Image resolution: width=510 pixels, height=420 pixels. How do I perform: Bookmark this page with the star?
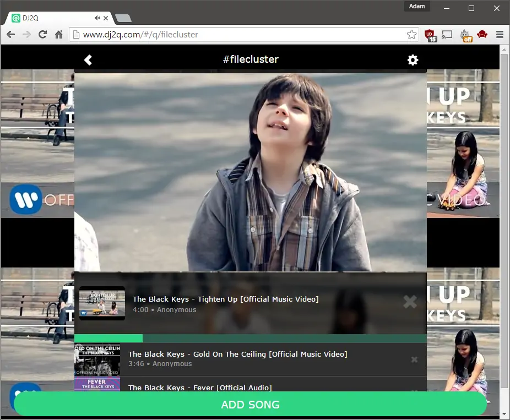click(411, 35)
